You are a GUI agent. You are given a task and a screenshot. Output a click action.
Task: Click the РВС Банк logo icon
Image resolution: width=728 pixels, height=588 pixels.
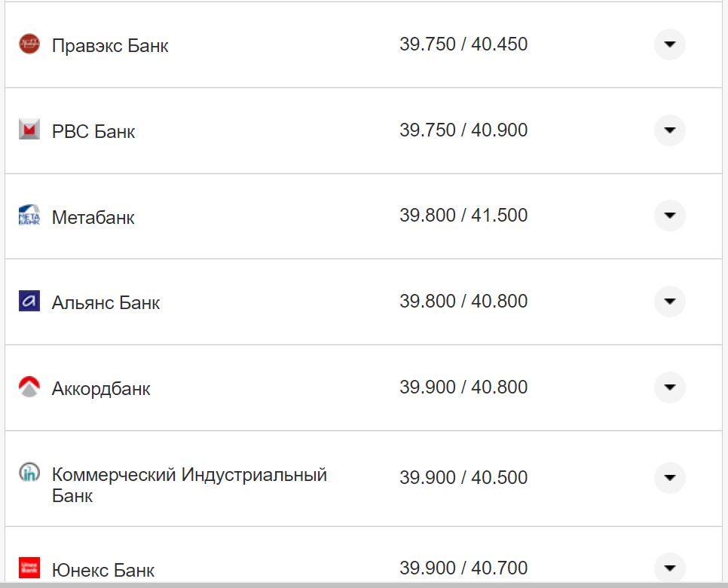coord(29,130)
